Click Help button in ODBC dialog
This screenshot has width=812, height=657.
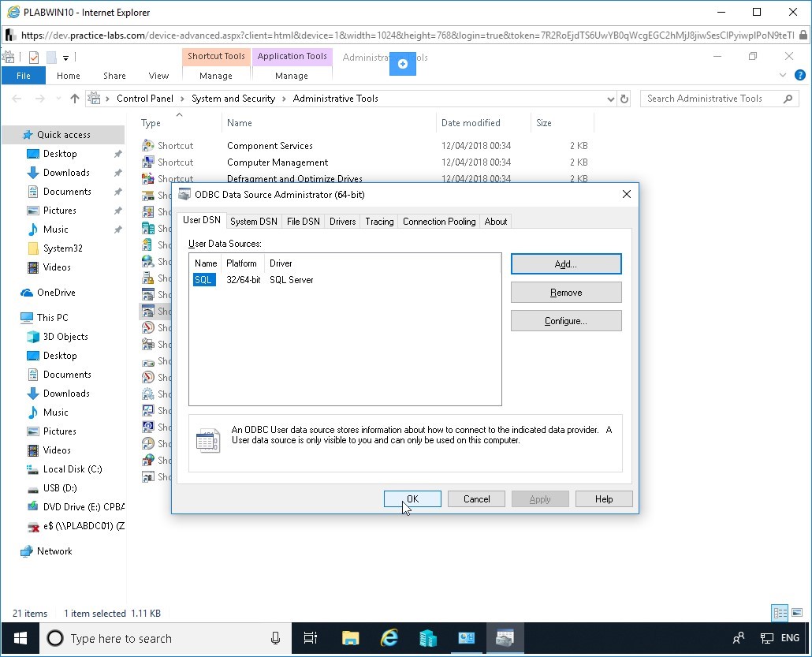[604, 499]
